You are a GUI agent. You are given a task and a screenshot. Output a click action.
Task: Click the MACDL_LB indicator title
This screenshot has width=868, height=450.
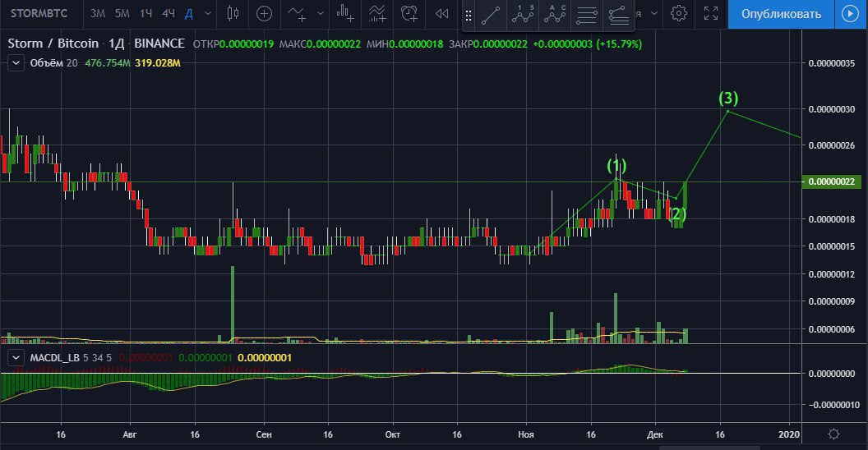coord(54,358)
